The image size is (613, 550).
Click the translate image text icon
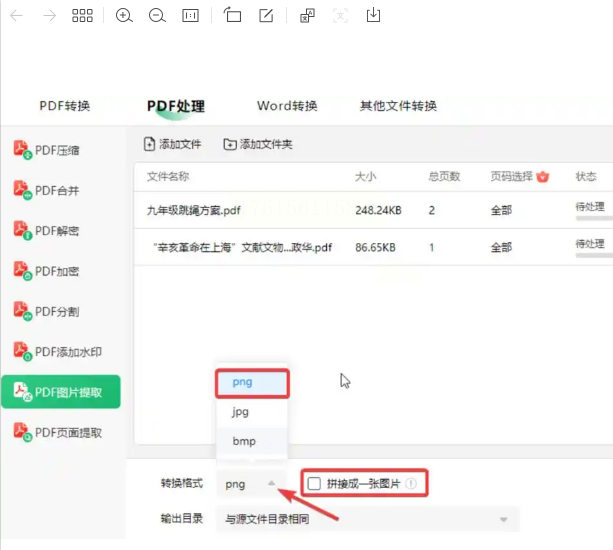pos(307,16)
